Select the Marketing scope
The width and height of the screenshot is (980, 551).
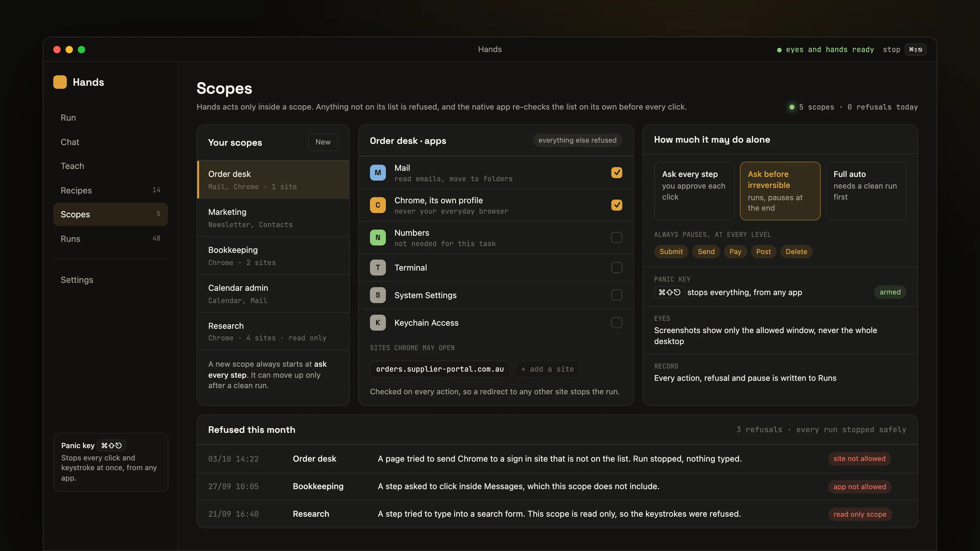tap(273, 218)
